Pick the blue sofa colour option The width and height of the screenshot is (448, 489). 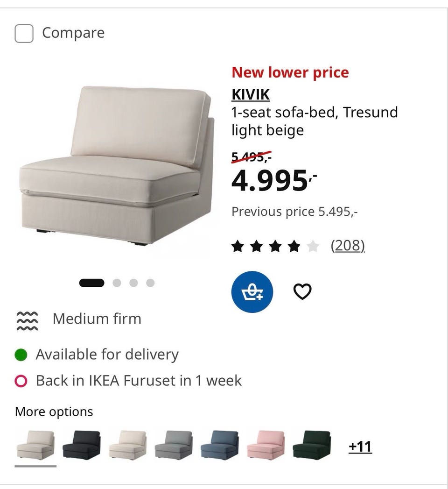(x=220, y=445)
